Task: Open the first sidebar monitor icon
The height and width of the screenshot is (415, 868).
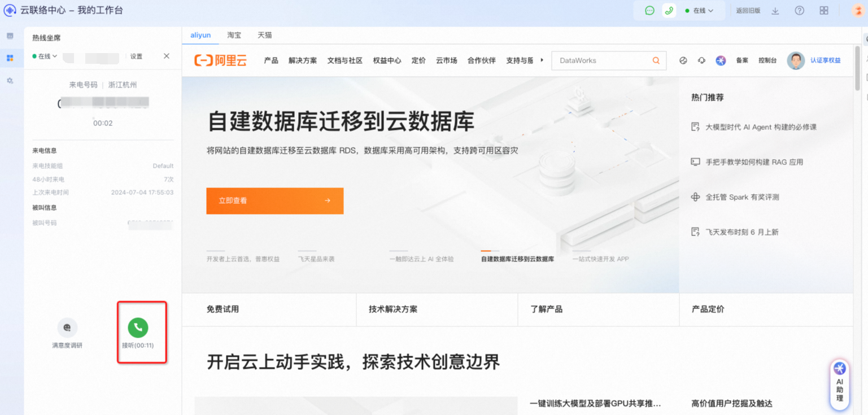Action: (x=10, y=36)
